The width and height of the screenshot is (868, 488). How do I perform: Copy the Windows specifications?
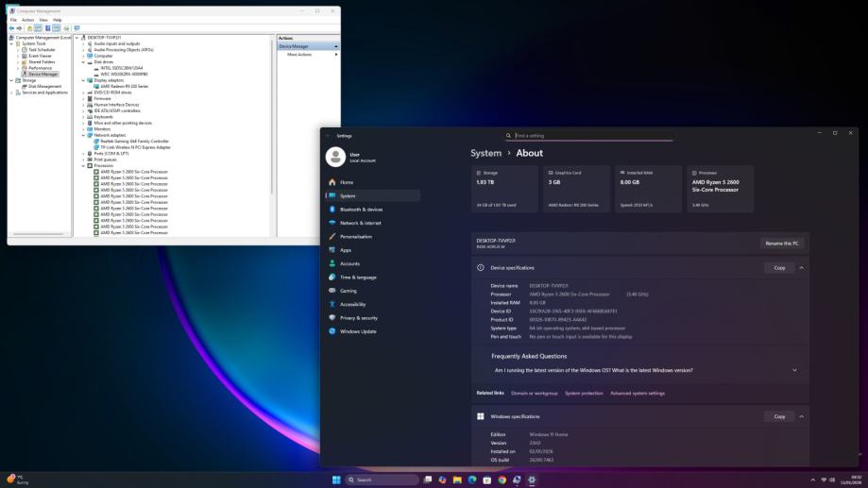click(x=779, y=416)
